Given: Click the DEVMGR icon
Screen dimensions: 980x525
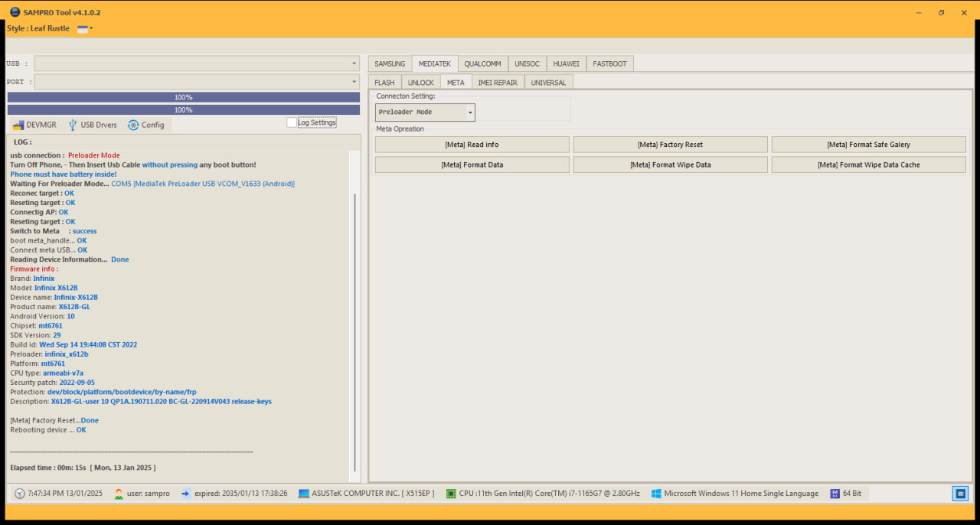Looking at the screenshot, I should [18, 125].
